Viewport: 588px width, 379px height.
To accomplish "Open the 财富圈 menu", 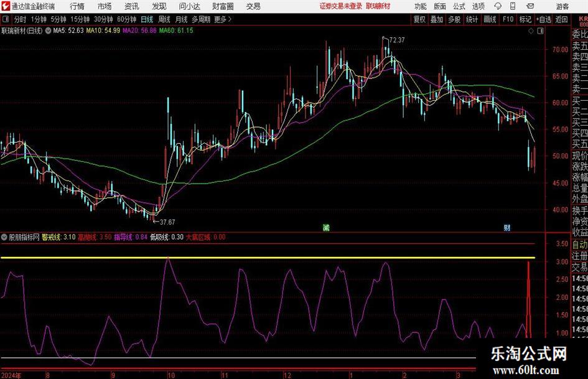I will tap(223, 6).
